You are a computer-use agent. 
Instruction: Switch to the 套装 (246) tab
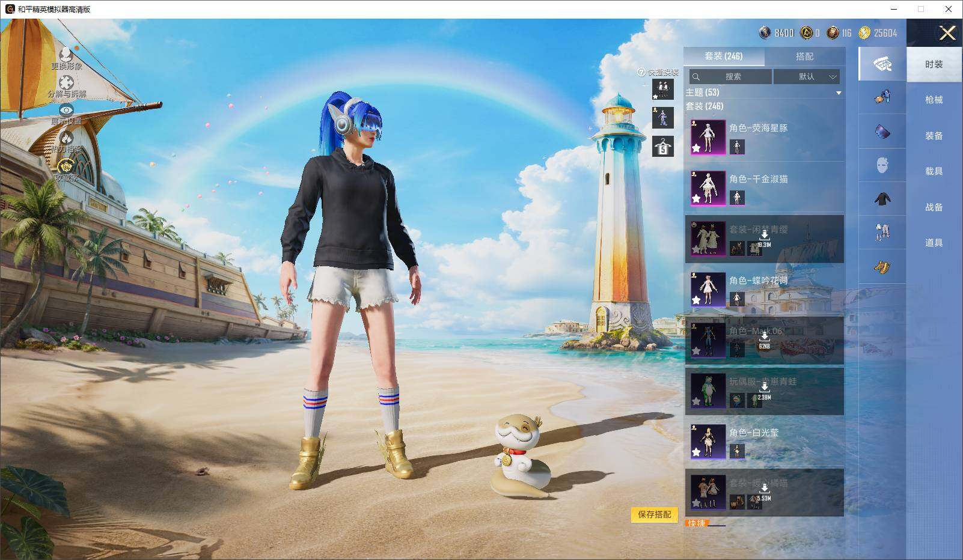pos(724,56)
